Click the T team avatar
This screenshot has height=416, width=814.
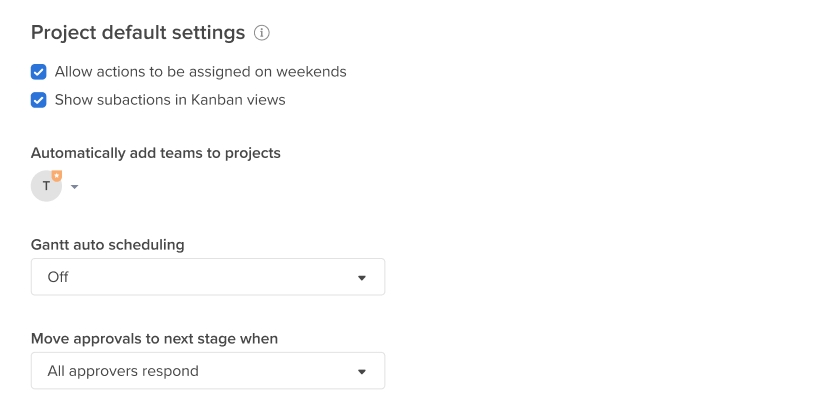click(x=46, y=186)
